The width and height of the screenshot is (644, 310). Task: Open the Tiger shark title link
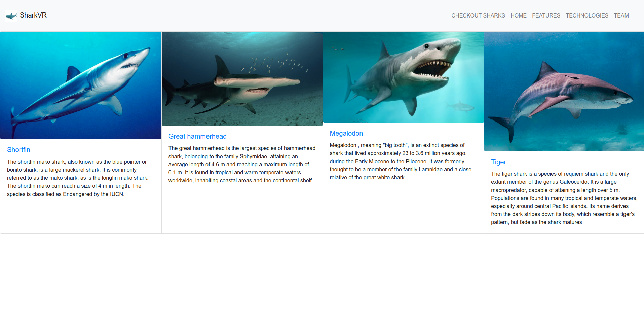(498, 162)
